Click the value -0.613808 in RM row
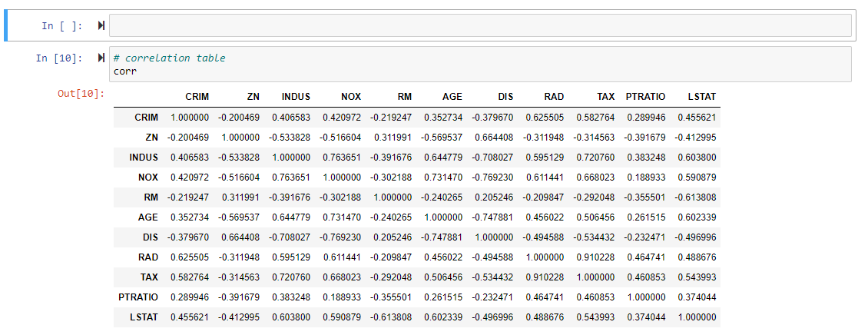 pos(695,197)
